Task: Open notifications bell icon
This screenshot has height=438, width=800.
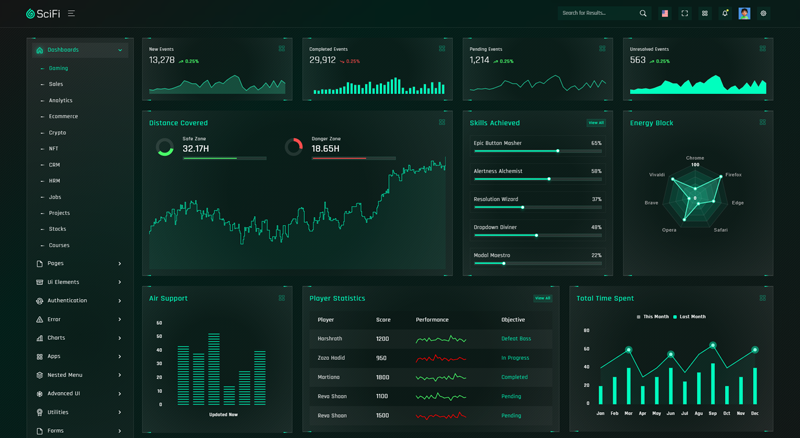Action: tap(724, 13)
